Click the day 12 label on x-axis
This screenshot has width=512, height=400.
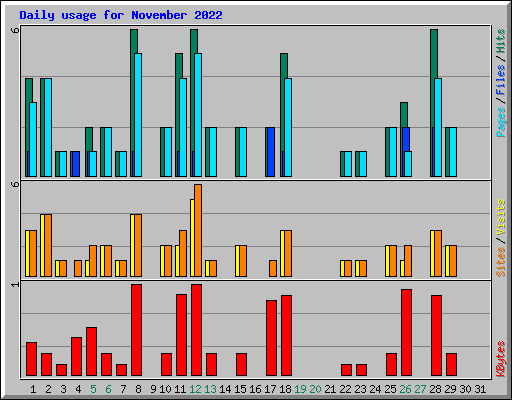[195, 389]
